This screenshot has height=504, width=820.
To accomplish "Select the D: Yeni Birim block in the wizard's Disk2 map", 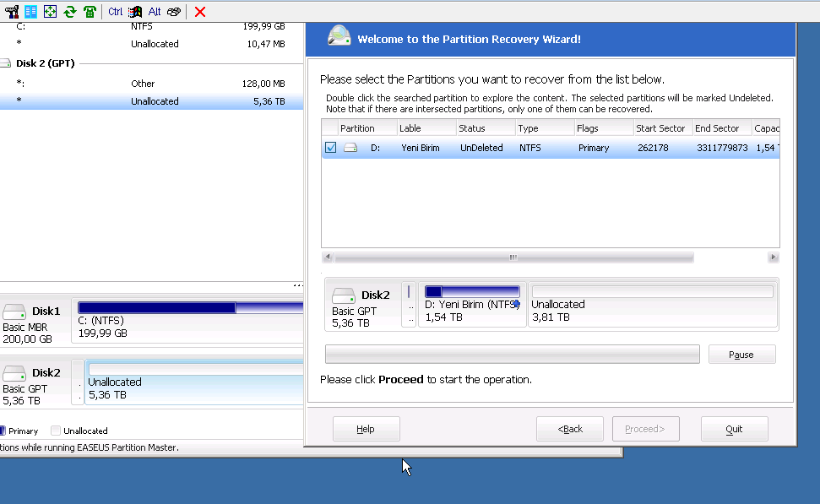I will coord(471,305).
